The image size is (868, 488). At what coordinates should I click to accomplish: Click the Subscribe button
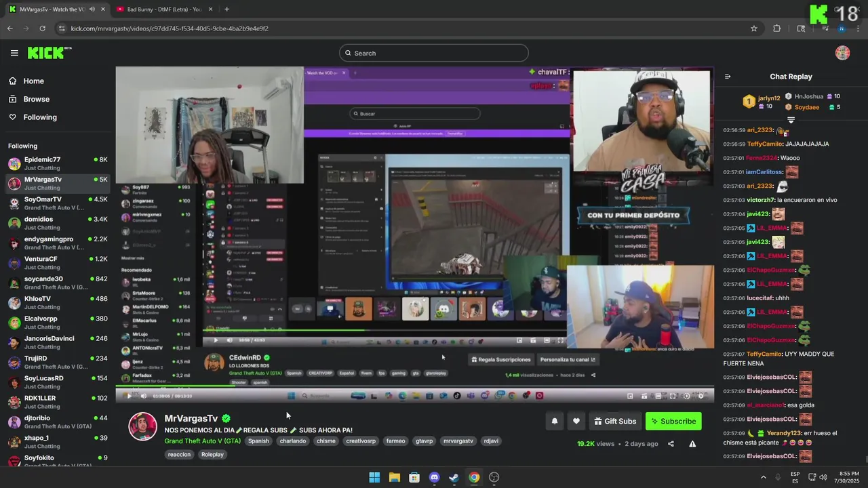[x=673, y=422]
